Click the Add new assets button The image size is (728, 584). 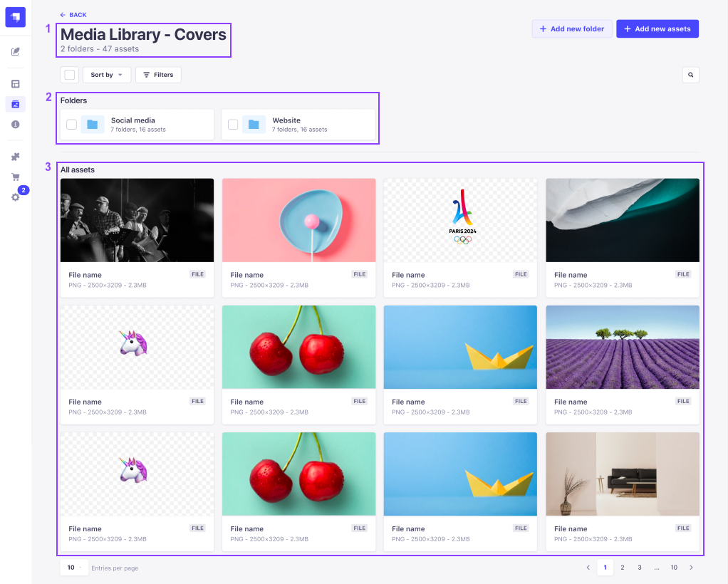(657, 28)
